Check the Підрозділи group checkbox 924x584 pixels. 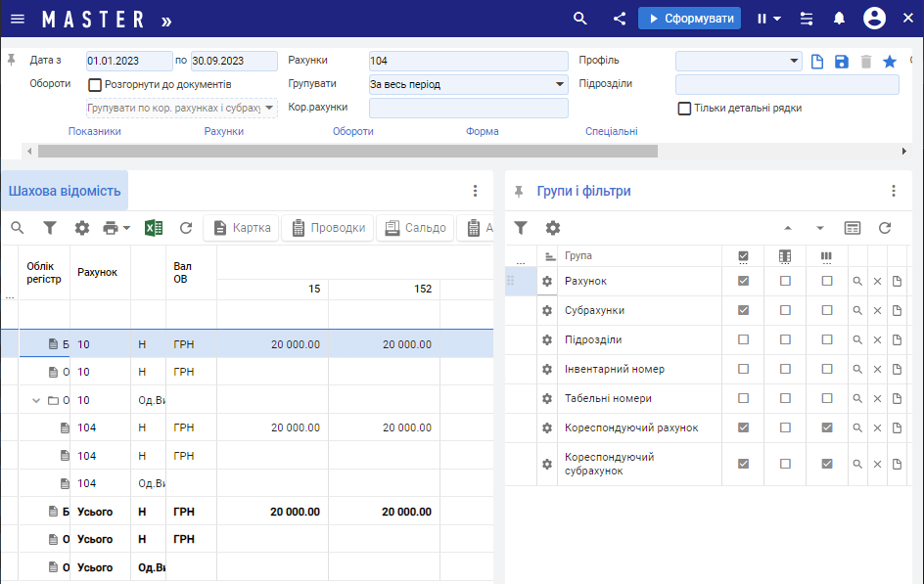[743, 339]
